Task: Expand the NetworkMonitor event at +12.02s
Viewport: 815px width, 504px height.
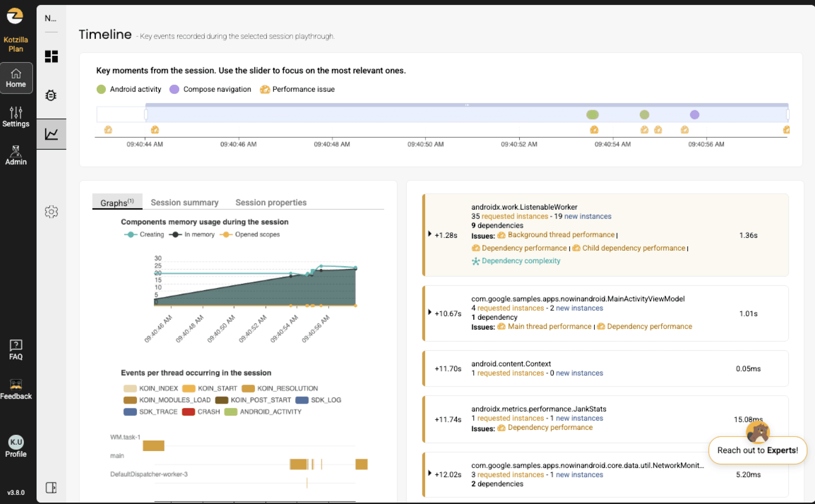Action: 430,473
